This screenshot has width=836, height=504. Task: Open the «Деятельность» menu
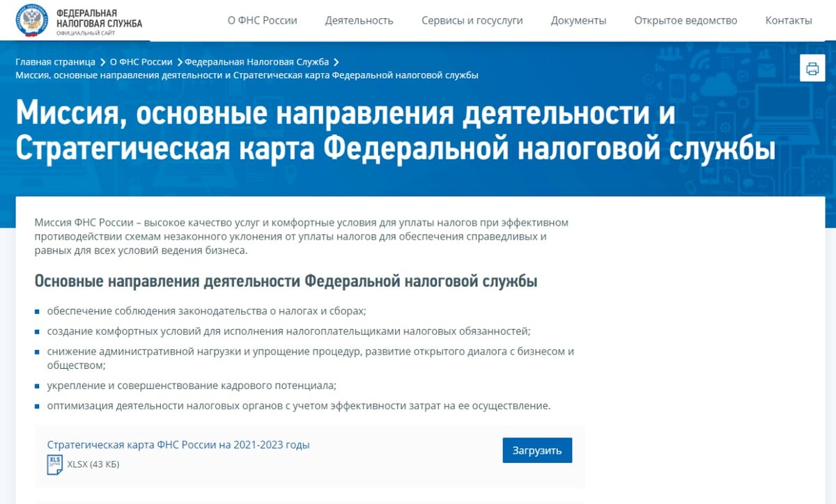[x=359, y=20]
